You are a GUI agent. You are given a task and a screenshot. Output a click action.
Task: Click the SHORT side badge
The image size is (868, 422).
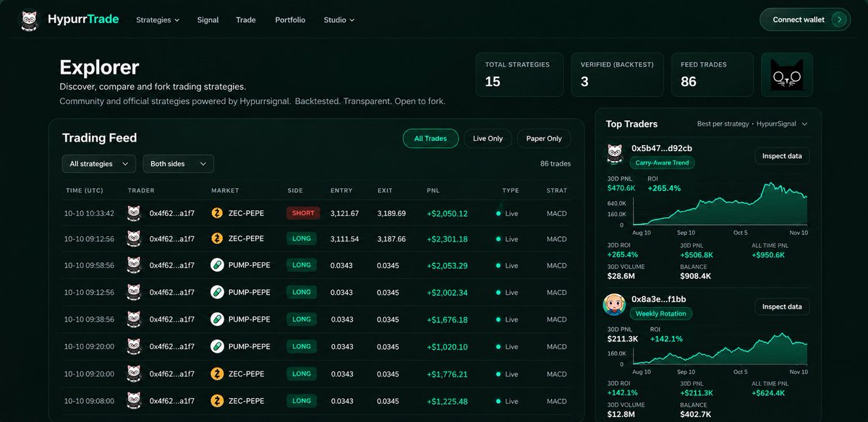coord(303,213)
